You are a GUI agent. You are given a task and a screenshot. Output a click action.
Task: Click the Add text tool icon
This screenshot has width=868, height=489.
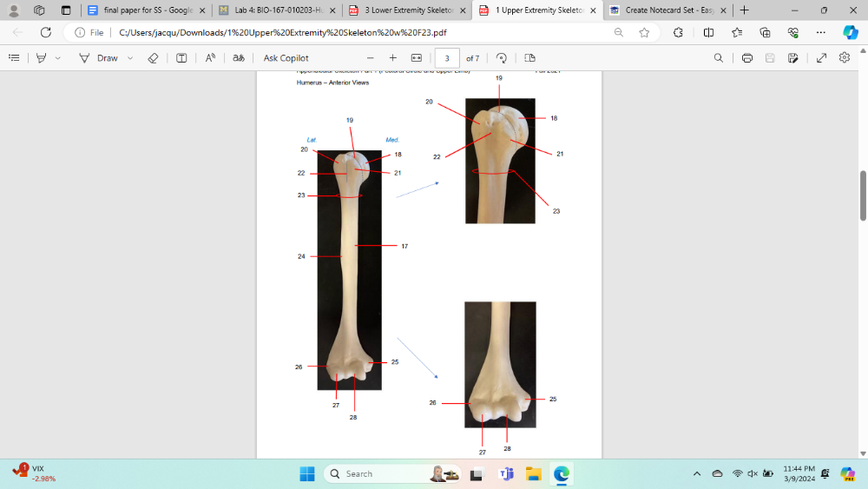[181, 58]
